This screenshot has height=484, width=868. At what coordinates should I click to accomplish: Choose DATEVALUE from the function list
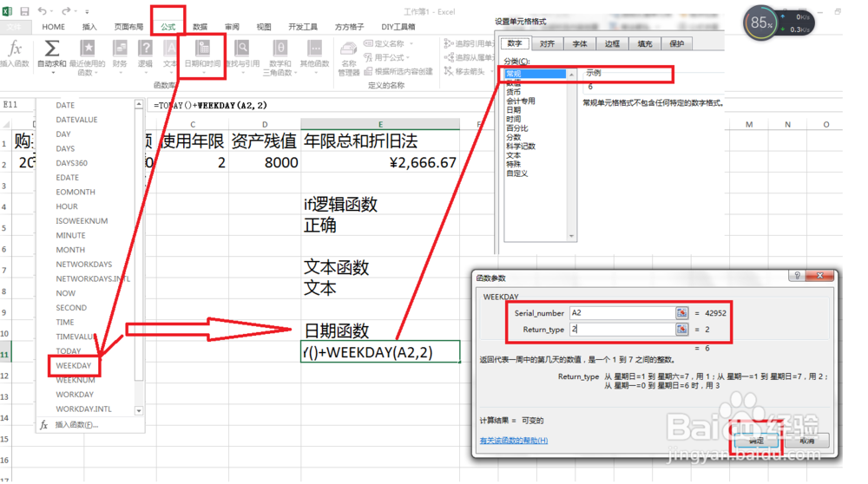tap(76, 120)
